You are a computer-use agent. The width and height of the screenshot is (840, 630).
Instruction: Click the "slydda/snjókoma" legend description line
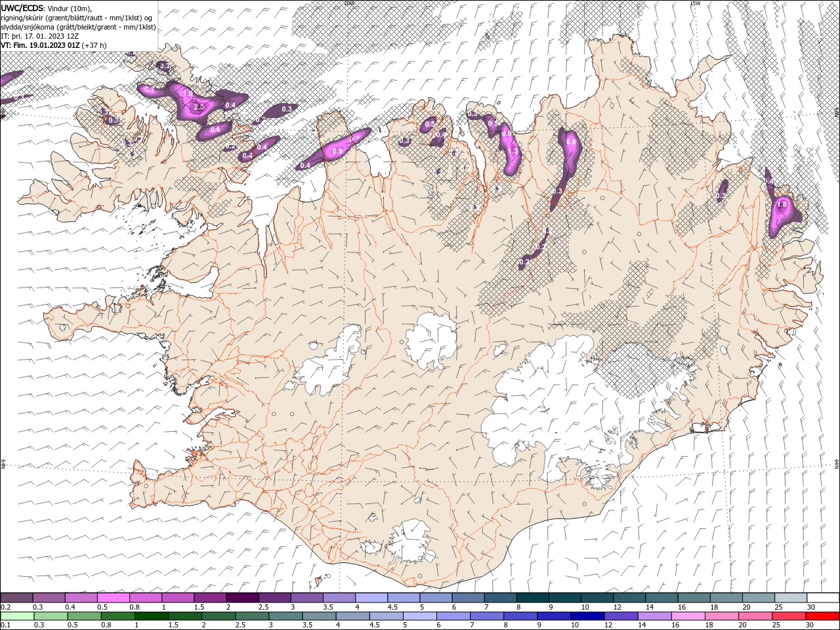78,27
